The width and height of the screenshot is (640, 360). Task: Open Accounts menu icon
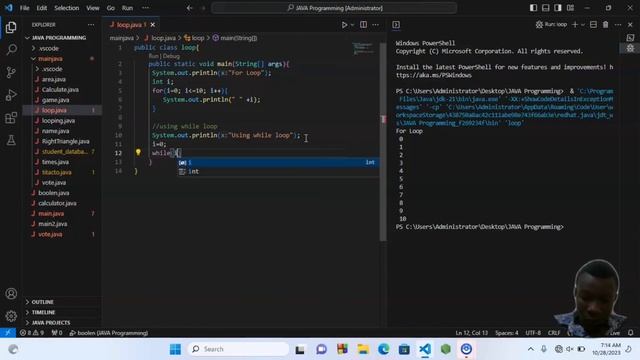coord(11,293)
